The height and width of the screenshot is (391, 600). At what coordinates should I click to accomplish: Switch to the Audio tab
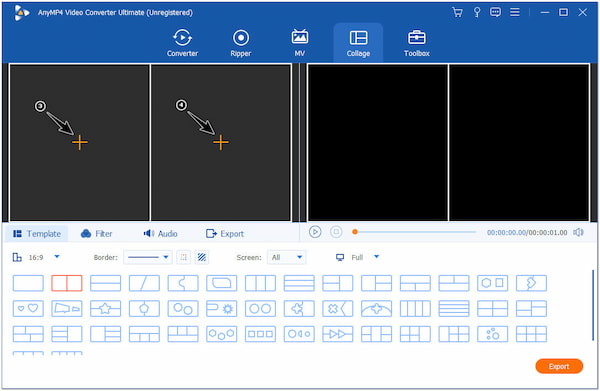point(160,233)
